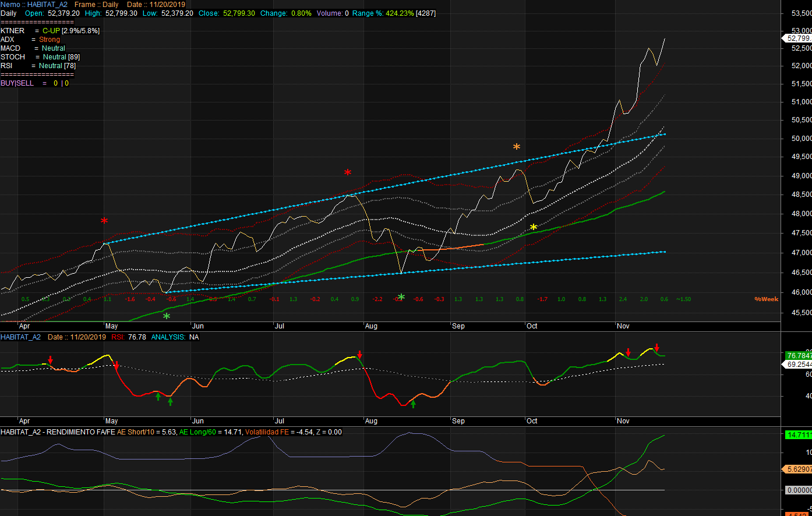Image resolution: width=812 pixels, height=516 pixels.
Task: Click the red down arrow at early May RSI
Action: (116, 365)
